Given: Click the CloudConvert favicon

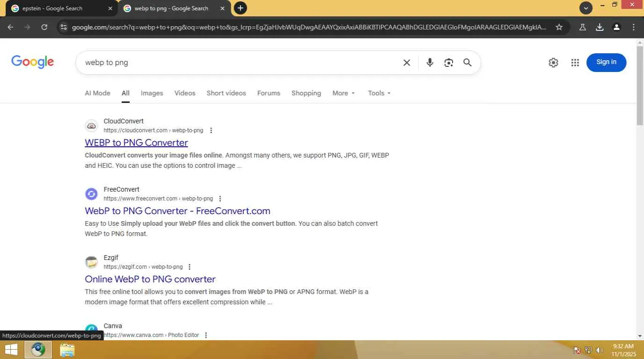Looking at the screenshot, I should 91,126.
